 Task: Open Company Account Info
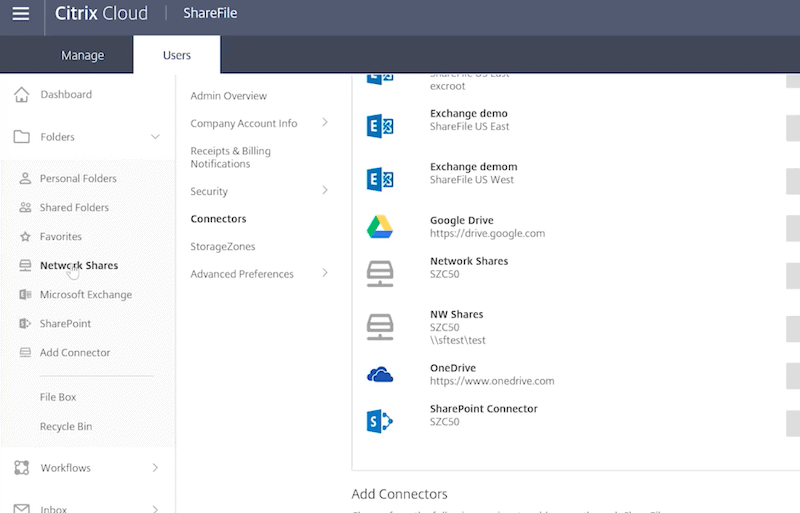click(x=244, y=124)
